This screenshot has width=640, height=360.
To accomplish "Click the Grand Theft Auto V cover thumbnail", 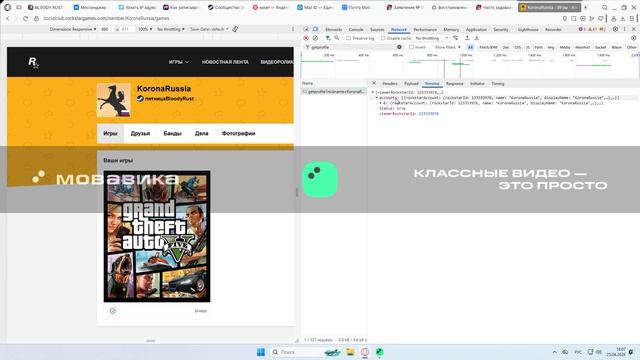I will [x=157, y=236].
